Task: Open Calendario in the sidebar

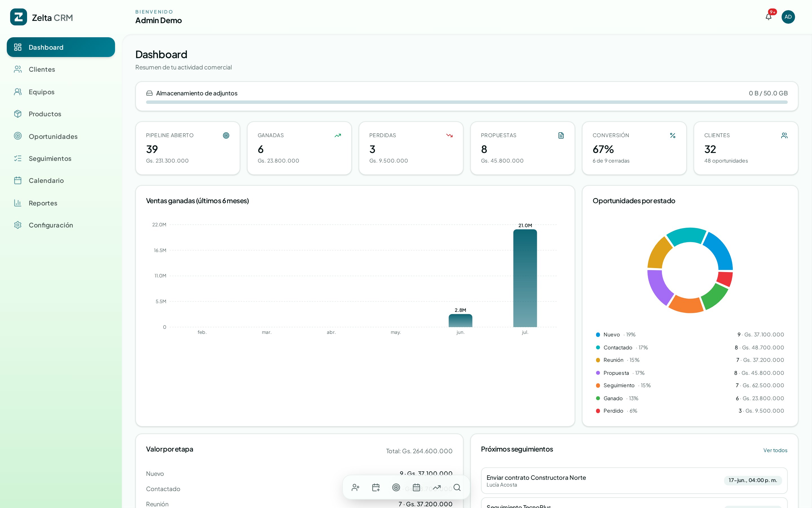Action: click(x=61, y=181)
